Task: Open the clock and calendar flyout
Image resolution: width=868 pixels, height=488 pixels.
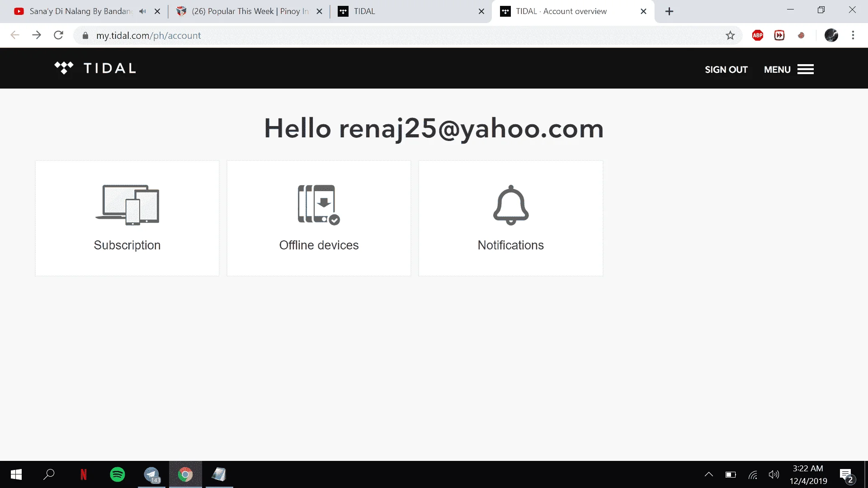Action: tap(808, 474)
